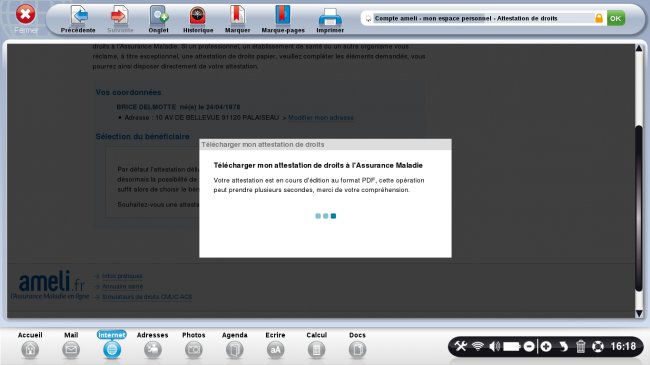Open help via the lifebuoy icon
The width and height of the screenshot is (650, 365).
(x=598, y=346)
